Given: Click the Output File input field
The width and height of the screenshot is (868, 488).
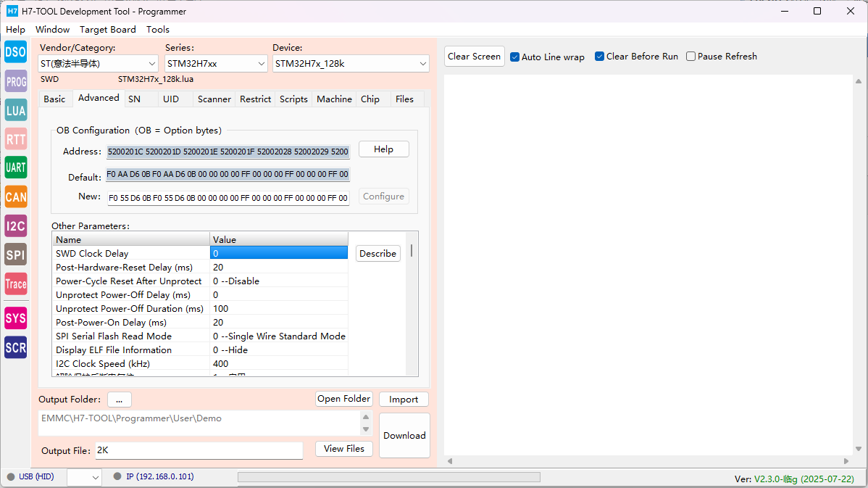Looking at the screenshot, I should [199, 450].
